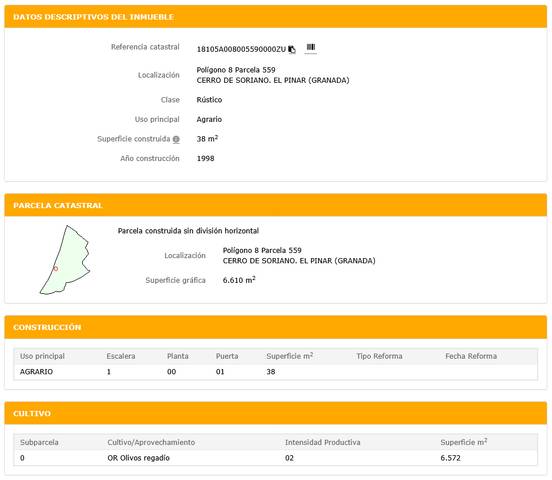Click 'Parcela construida sin división horizontal' text
The image size is (552, 480).
[188, 231]
